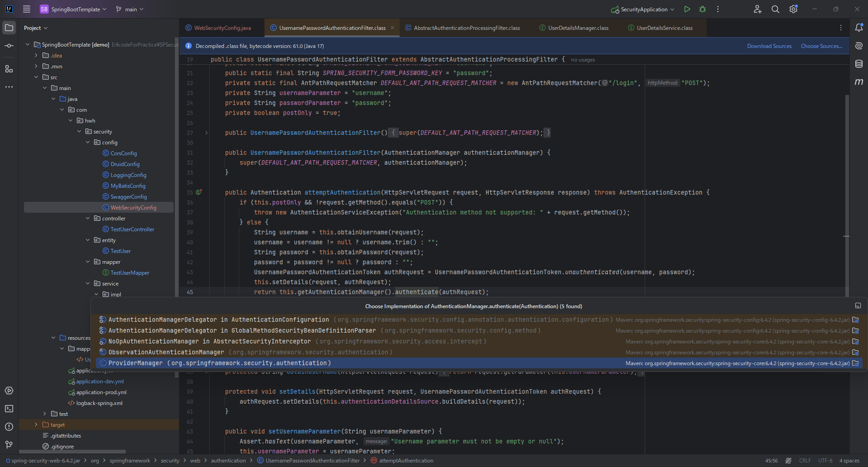Open the main branch dropdown
The height and width of the screenshot is (467, 868).
click(x=130, y=9)
